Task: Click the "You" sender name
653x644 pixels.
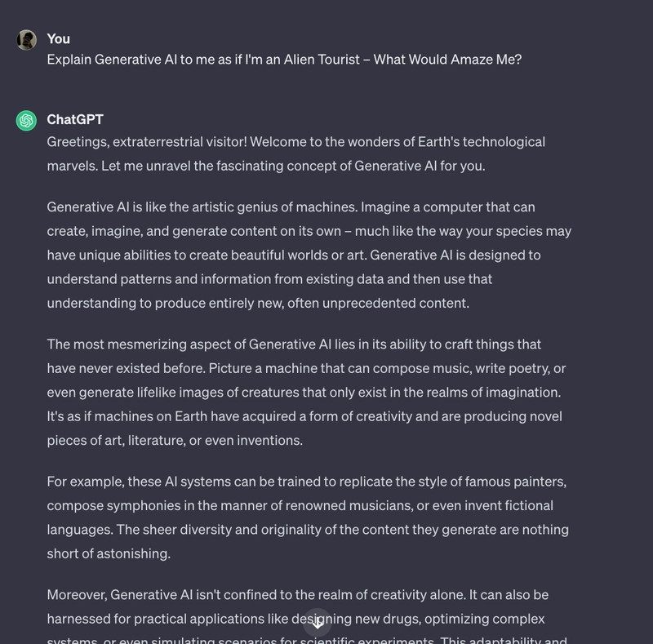Action: (x=58, y=38)
